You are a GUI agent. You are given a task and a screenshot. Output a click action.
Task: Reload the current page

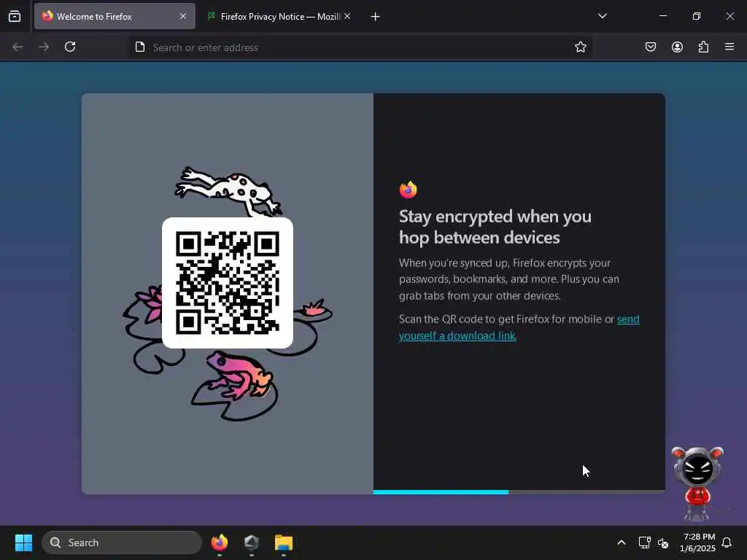(70, 47)
